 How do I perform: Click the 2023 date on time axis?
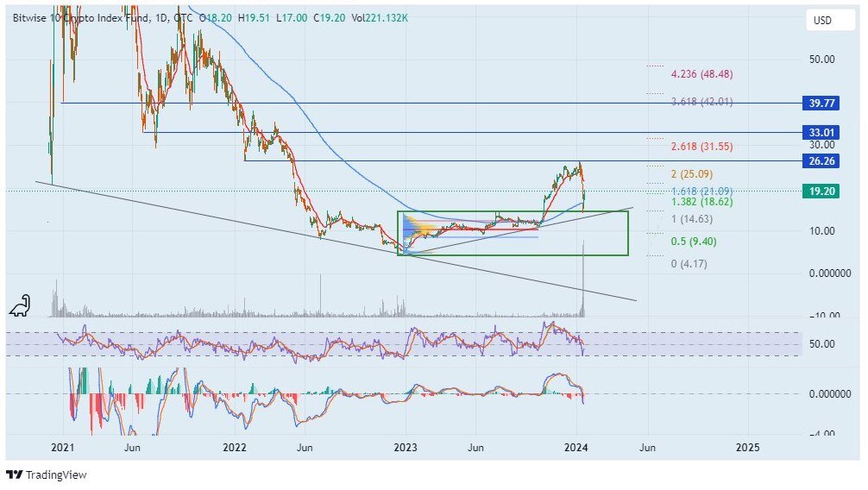tap(406, 448)
